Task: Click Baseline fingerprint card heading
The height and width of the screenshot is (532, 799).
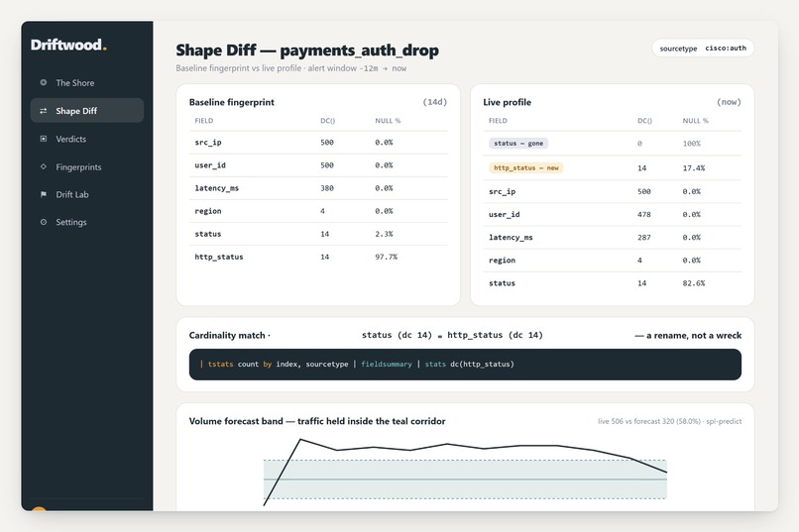Action: pyautogui.click(x=231, y=102)
